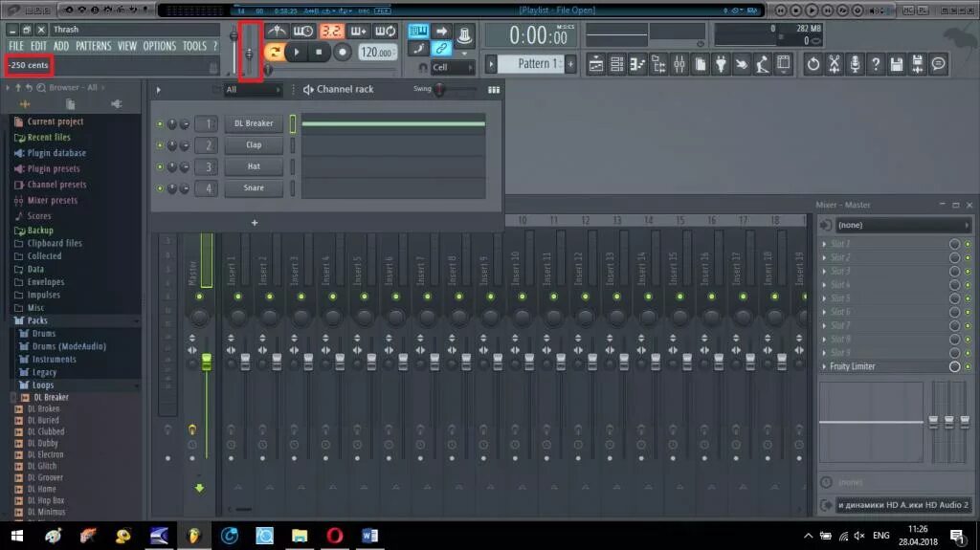
Task: Click the microphone one-click recording icon
Action: tap(855, 64)
